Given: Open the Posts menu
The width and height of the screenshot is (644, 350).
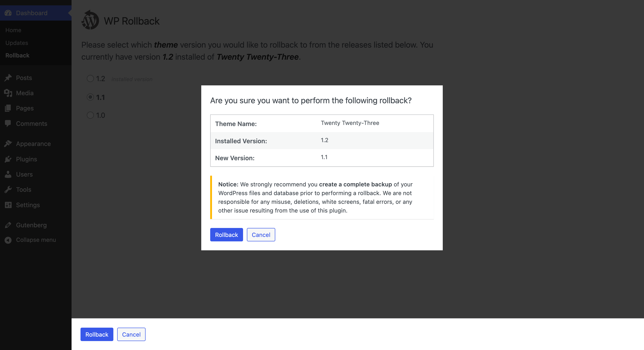Looking at the screenshot, I should coord(24,78).
